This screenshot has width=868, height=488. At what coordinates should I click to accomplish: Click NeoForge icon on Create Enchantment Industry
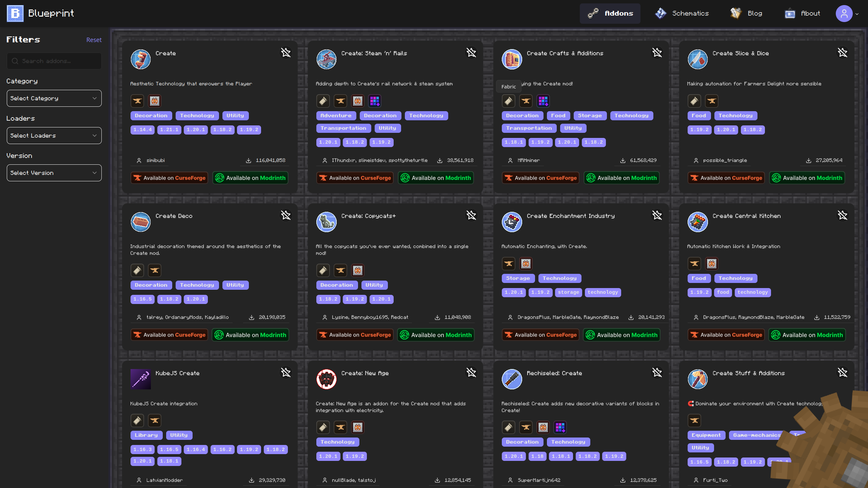[526, 264]
